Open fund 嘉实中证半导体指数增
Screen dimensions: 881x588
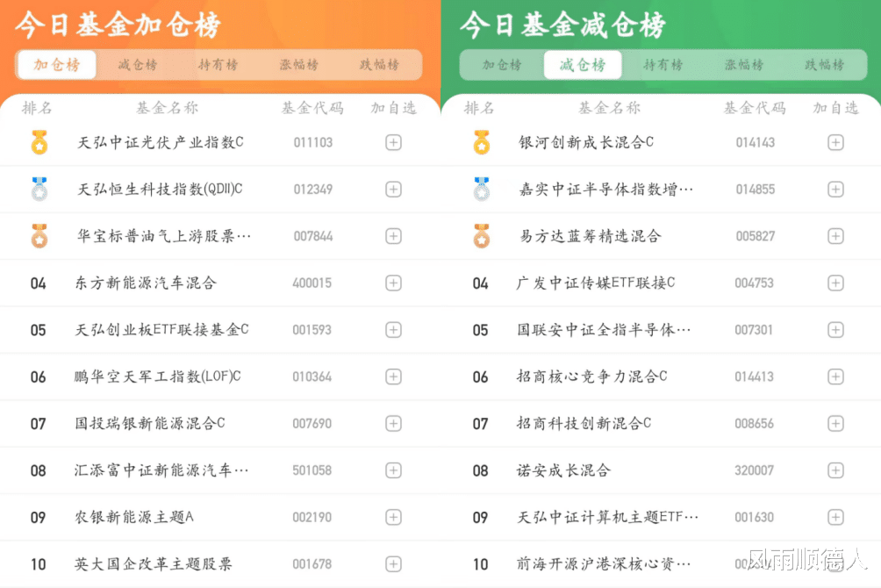coord(605,190)
